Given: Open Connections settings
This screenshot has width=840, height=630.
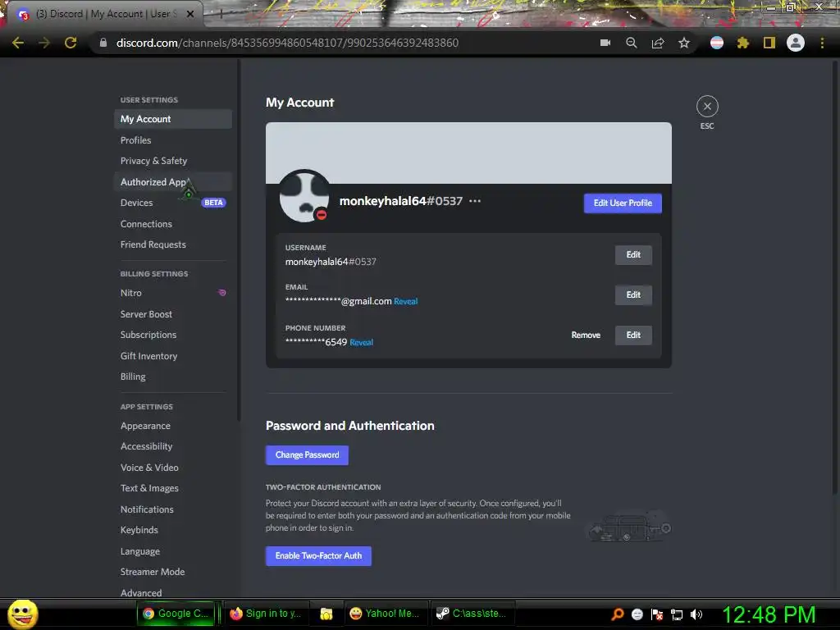Looking at the screenshot, I should point(173,223).
